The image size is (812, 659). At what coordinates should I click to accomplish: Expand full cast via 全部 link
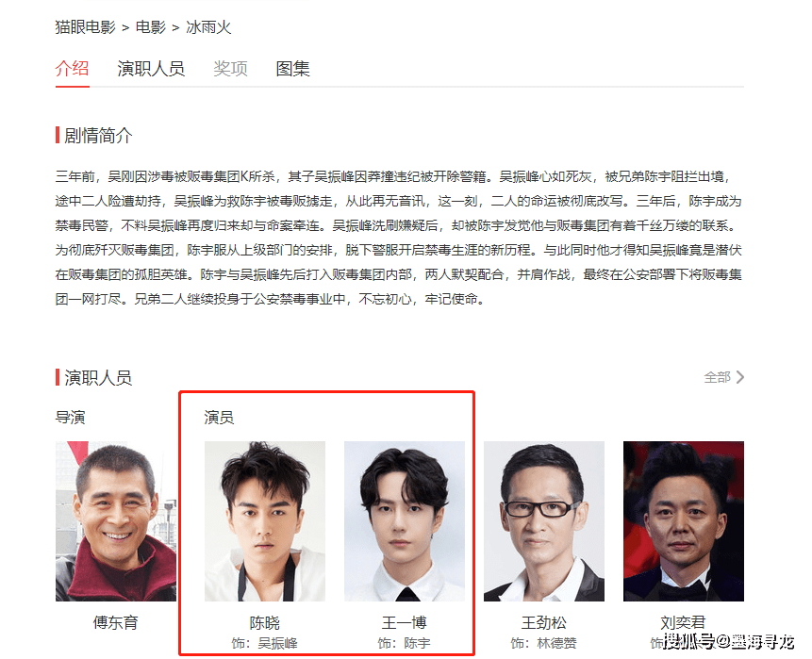click(718, 377)
